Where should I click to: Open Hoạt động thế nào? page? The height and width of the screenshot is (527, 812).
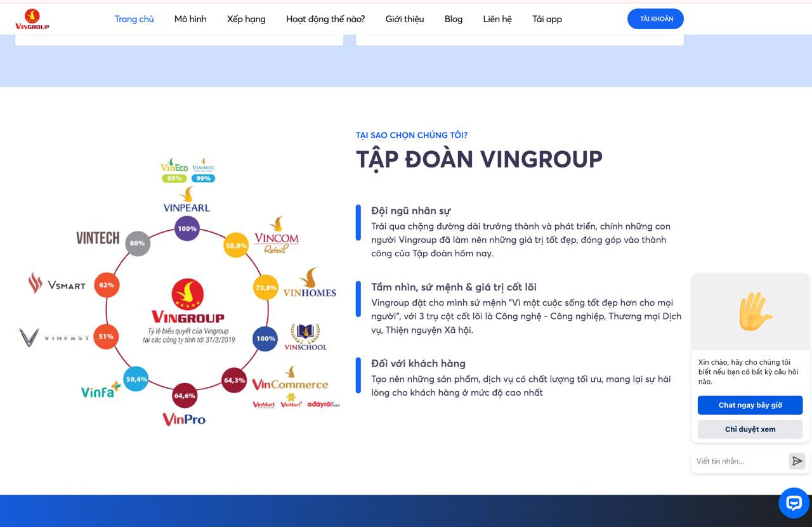coord(325,19)
